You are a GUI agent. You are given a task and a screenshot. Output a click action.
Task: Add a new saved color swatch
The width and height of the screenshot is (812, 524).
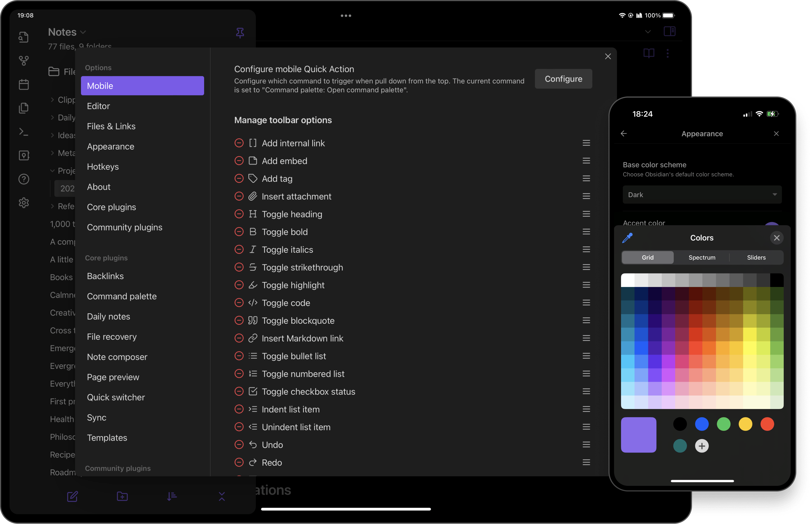(x=702, y=446)
